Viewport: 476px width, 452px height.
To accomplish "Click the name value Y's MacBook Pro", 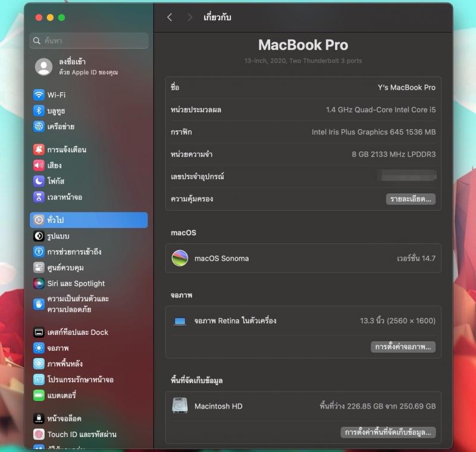I will point(406,87).
